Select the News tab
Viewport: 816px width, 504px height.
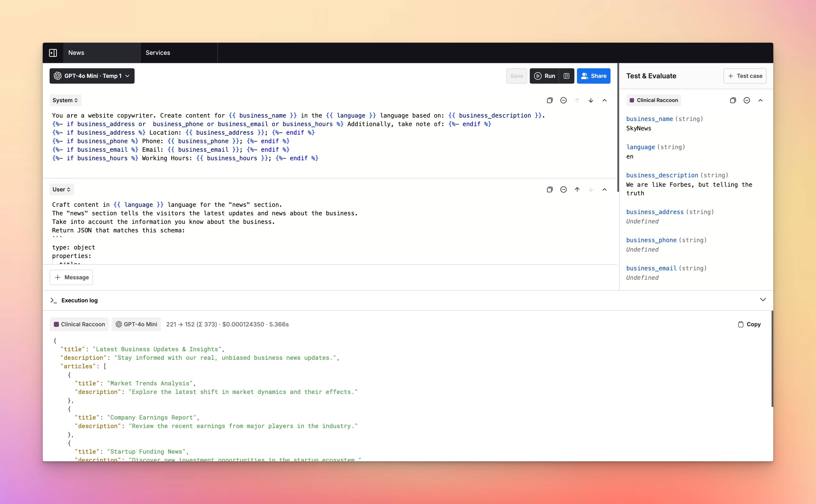pos(76,53)
